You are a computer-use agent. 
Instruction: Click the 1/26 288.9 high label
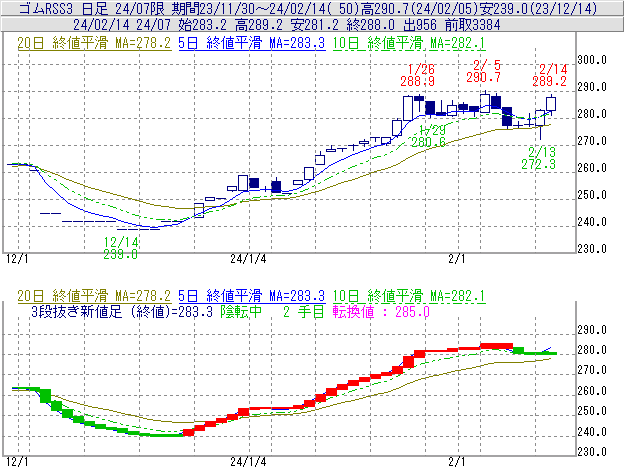[x=417, y=75]
